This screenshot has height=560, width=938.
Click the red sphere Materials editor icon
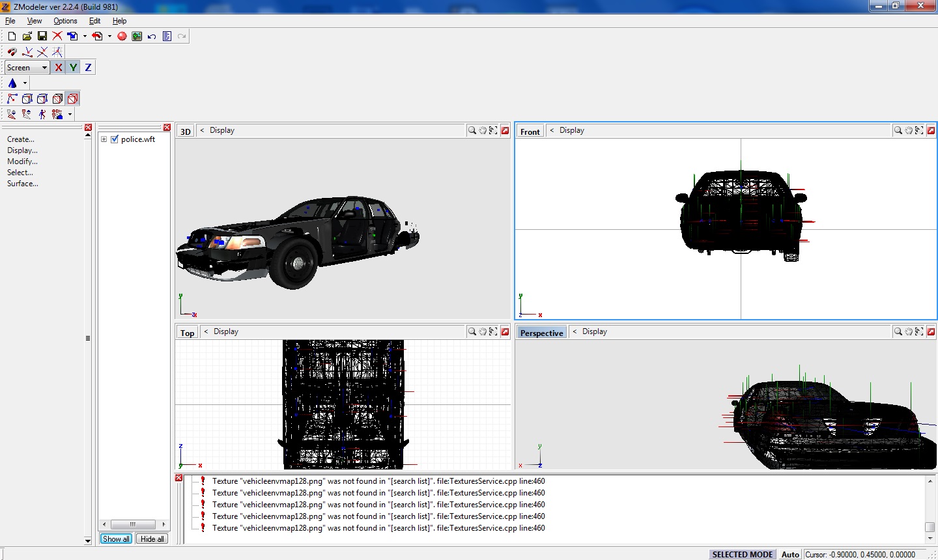tap(122, 36)
